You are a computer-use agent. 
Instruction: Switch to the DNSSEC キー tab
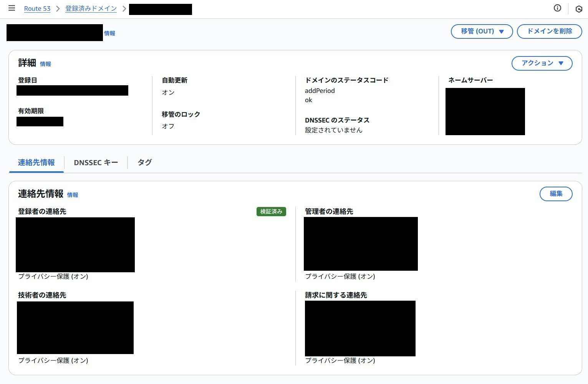pyautogui.click(x=96, y=162)
